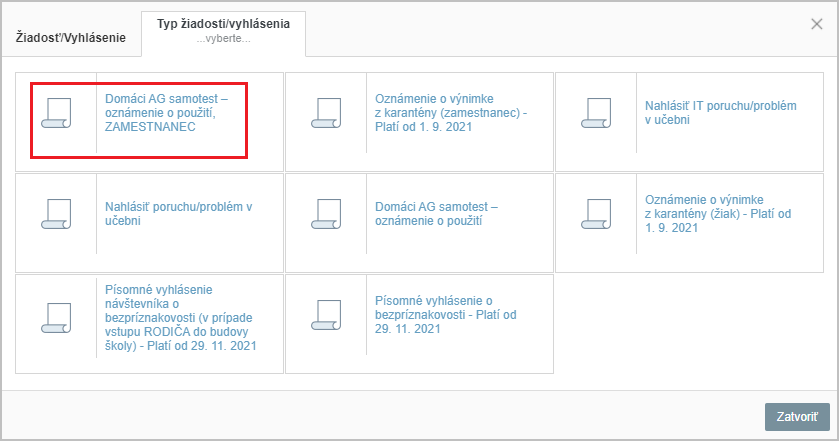Click scroll icon for Oznámenie o výnimke (žiak)

coord(596,214)
